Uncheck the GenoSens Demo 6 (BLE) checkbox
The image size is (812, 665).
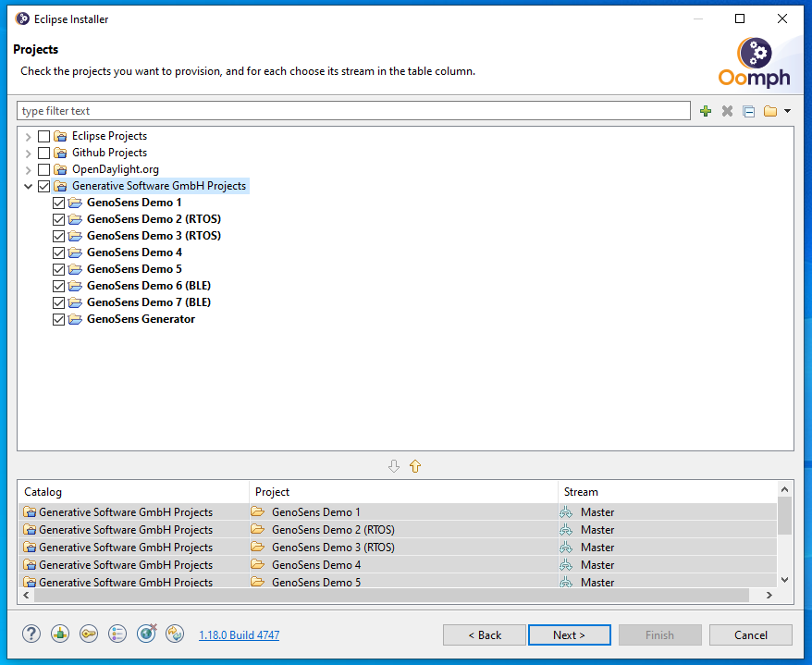pos(58,286)
